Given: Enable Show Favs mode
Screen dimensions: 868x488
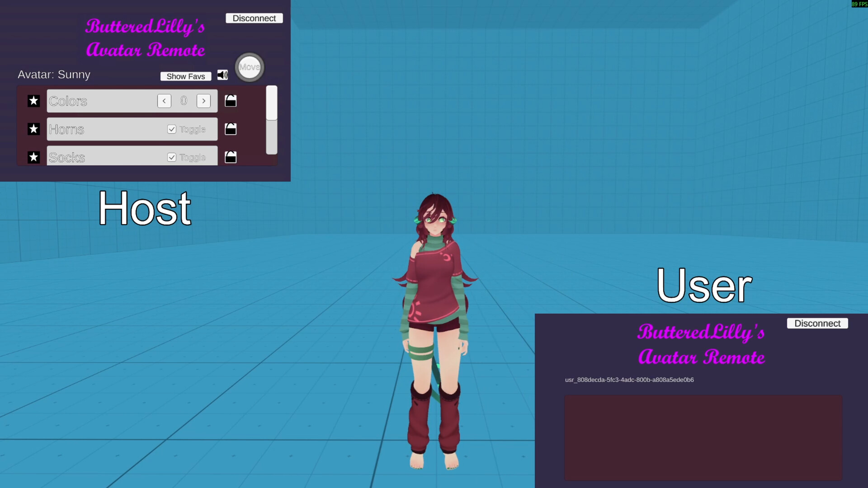Looking at the screenshot, I should [x=186, y=76].
